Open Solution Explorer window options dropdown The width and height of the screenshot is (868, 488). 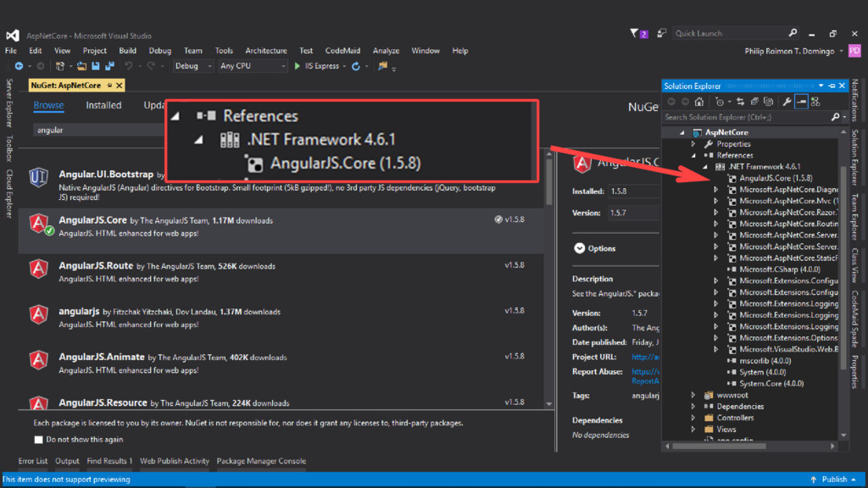pyautogui.click(x=821, y=86)
